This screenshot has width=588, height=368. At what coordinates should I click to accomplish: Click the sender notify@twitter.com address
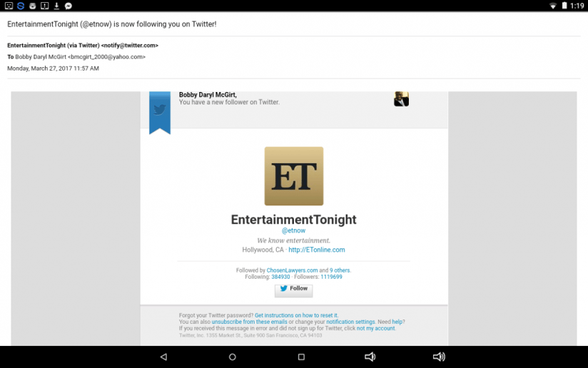click(x=130, y=46)
